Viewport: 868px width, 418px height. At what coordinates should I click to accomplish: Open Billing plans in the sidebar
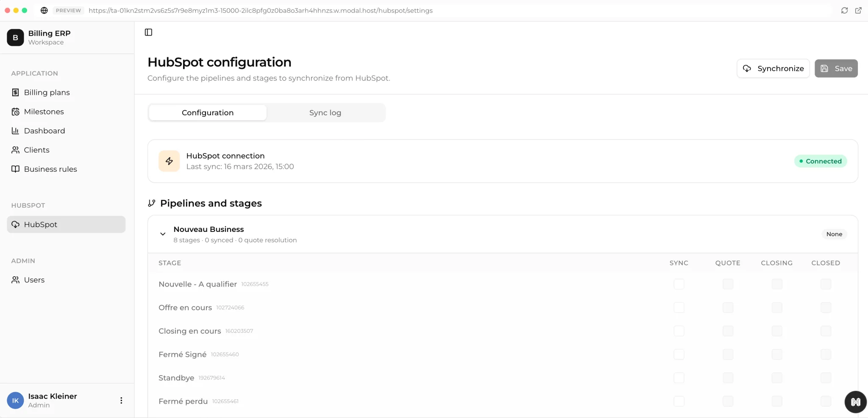click(66, 92)
